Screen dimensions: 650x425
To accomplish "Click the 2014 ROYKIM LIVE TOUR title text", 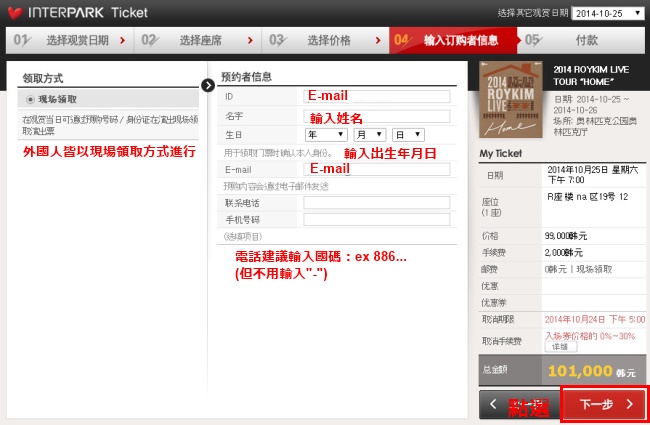I will click(x=591, y=75).
